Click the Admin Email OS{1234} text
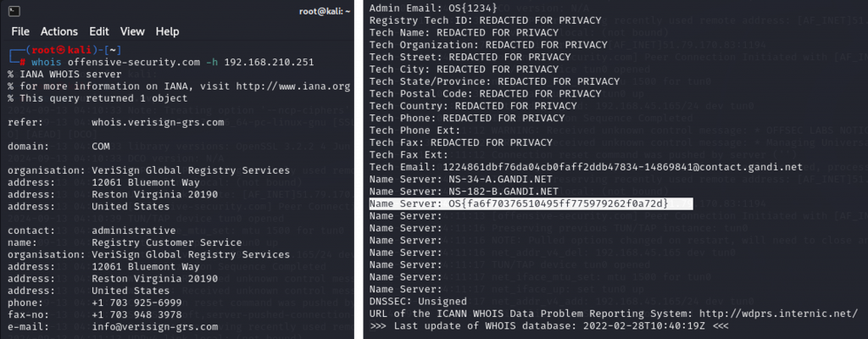Viewport: 868px width, 339px height. coord(433,8)
